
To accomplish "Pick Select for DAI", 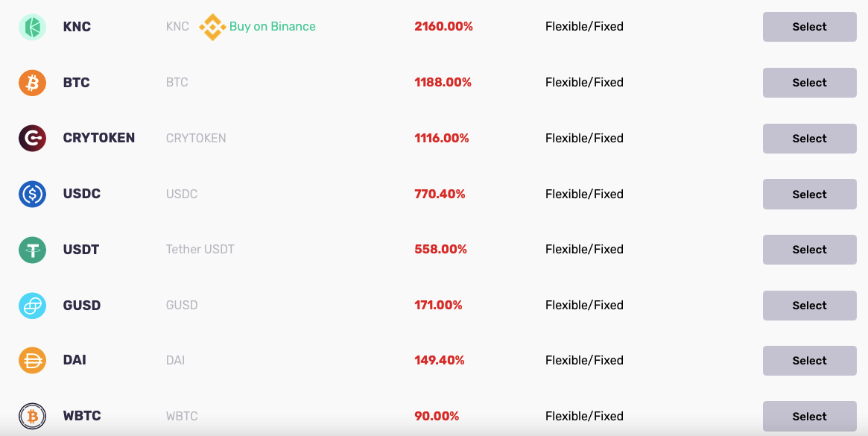I will [x=809, y=360].
